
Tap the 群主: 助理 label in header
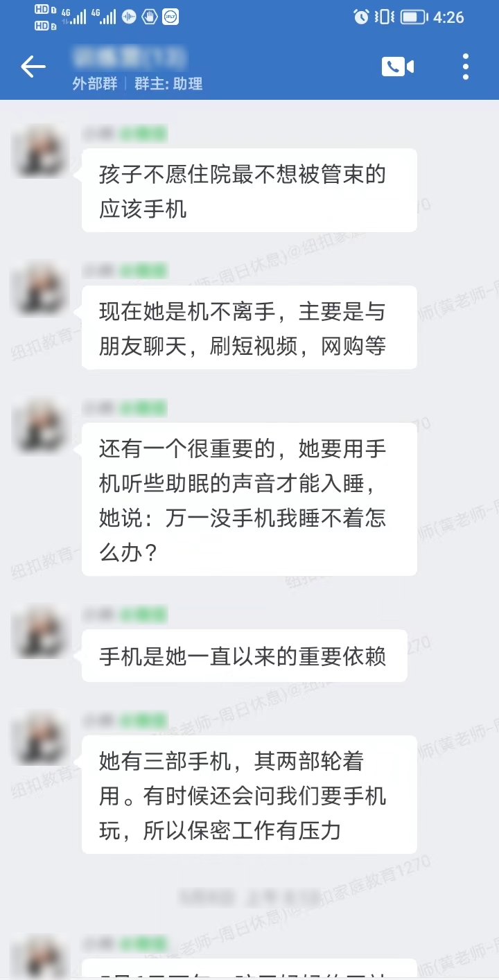coord(168,84)
